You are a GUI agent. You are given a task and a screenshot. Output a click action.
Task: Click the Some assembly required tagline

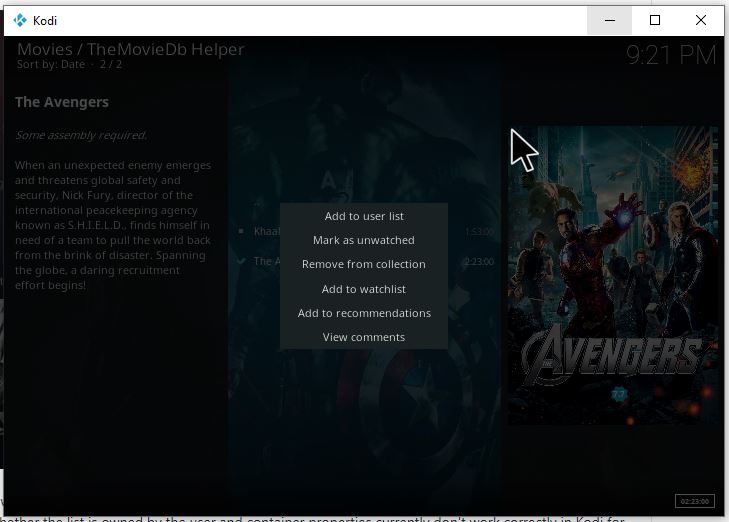pos(81,135)
